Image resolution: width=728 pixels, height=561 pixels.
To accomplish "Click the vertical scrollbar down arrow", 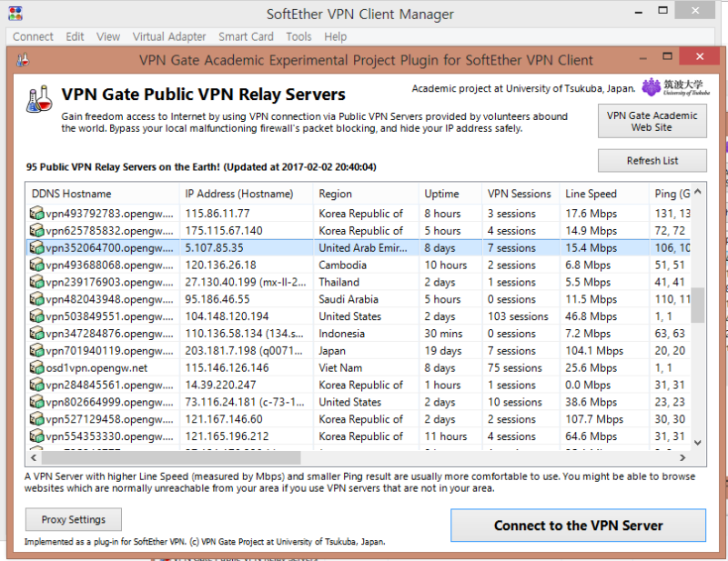I will [697, 443].
